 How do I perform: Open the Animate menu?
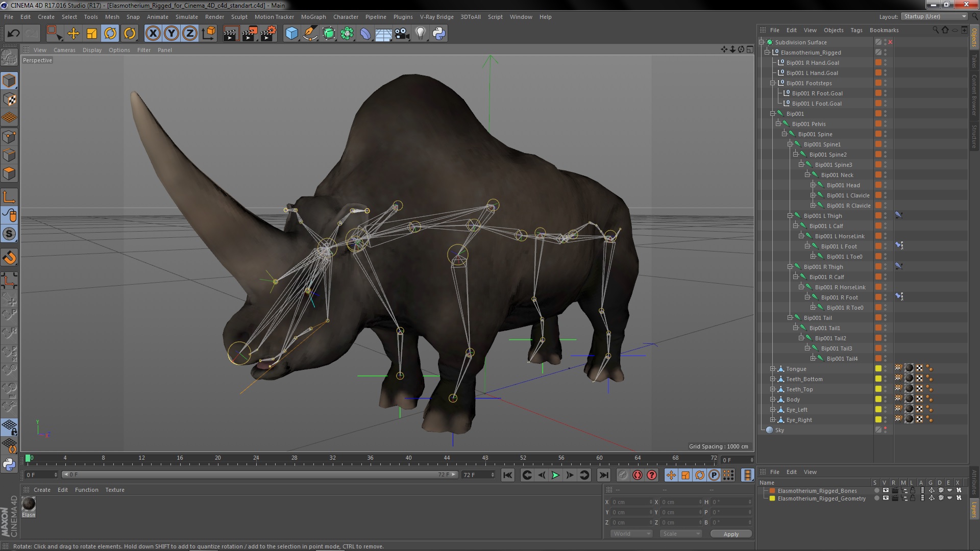coord(158,17)
